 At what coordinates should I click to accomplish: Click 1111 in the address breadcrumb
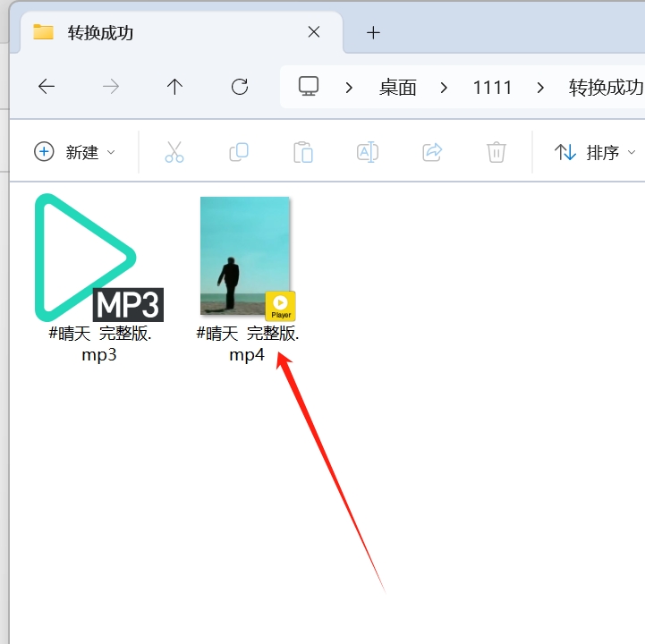pos(492,88)
